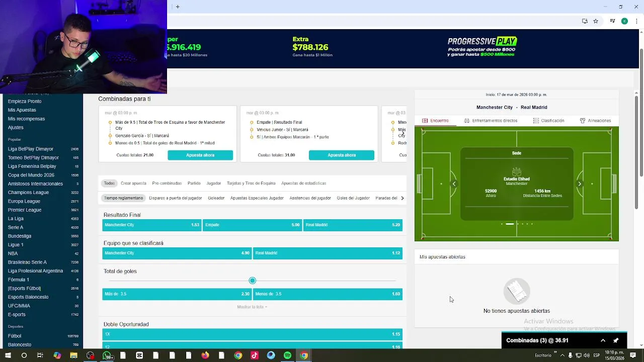Open Premier League in sidebar
The image size is (644, 362).
25,210
